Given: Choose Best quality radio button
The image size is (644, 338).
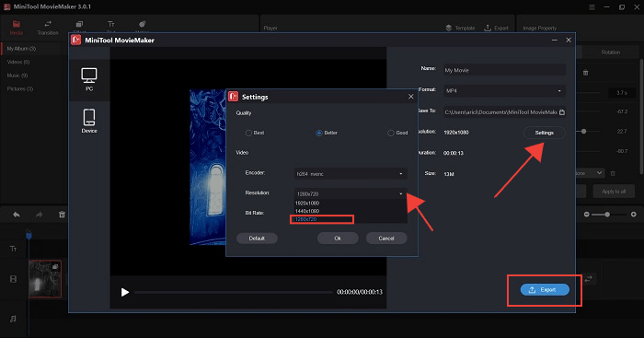Looking at the screenshot, I should (248, 133).
